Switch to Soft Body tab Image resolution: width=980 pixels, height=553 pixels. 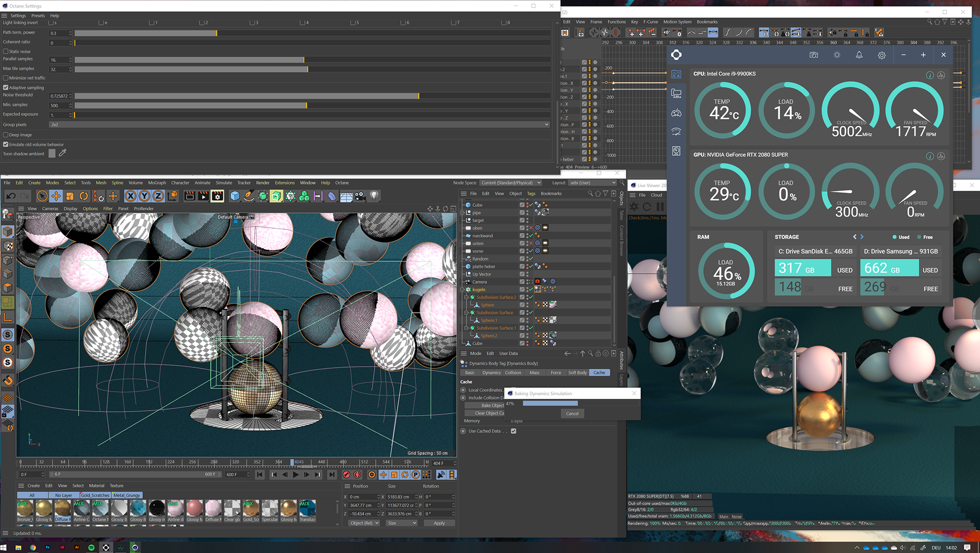(577, 373)
